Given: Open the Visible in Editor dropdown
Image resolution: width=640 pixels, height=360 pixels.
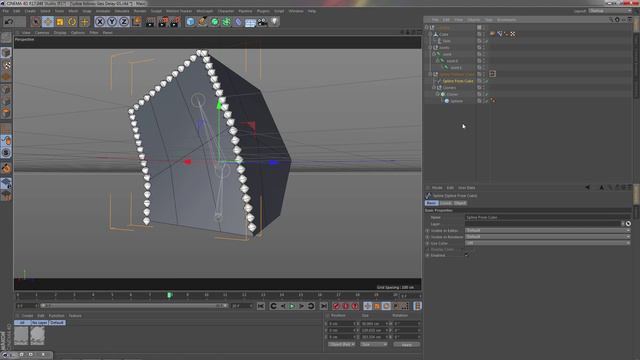Looking at the screenshot, I should [x=548, y=231].
